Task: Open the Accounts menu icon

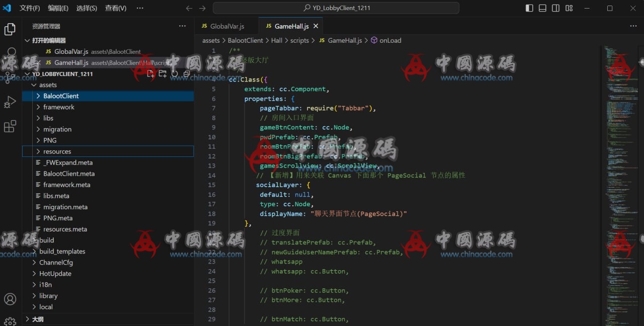Action: click(10, 299)
